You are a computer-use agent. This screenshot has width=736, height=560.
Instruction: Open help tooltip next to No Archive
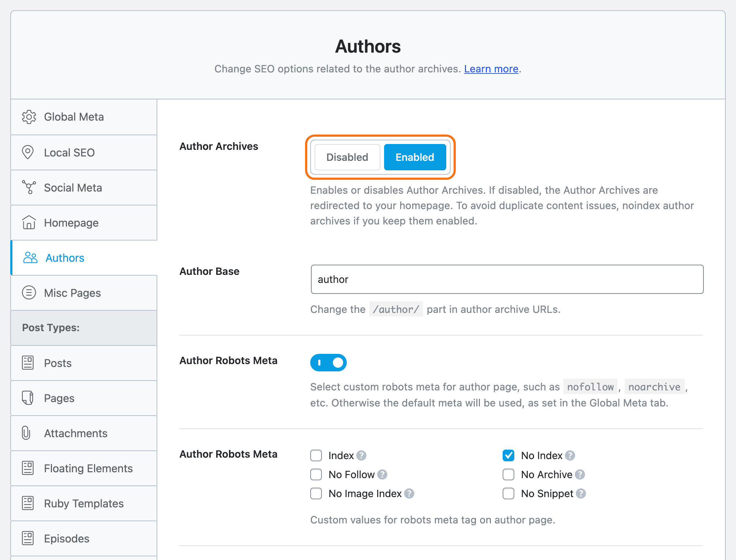[x=580, y=474]
